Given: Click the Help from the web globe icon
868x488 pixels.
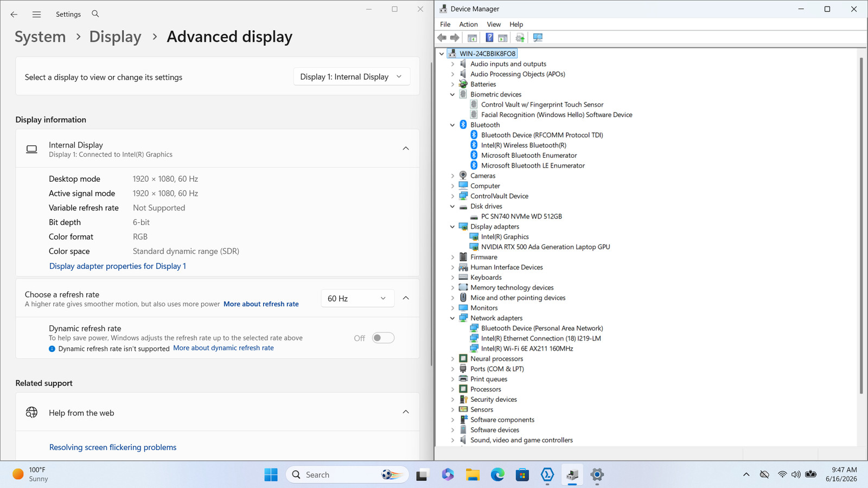Looking at the screenshot, I should tap(31, 413).
